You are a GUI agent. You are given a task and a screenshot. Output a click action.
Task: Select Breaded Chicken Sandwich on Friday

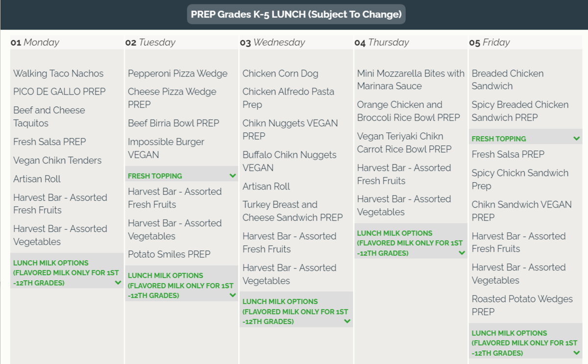click(x=507, y=79)
